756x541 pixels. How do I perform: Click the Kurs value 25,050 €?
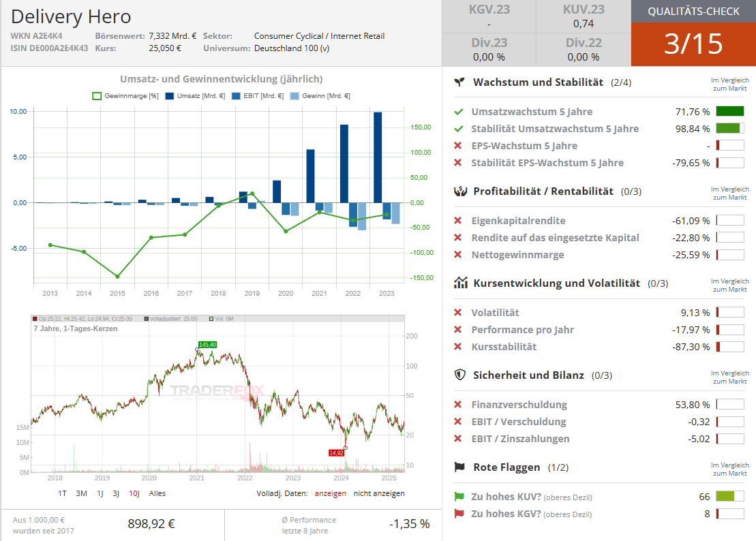tap(165, 48)
